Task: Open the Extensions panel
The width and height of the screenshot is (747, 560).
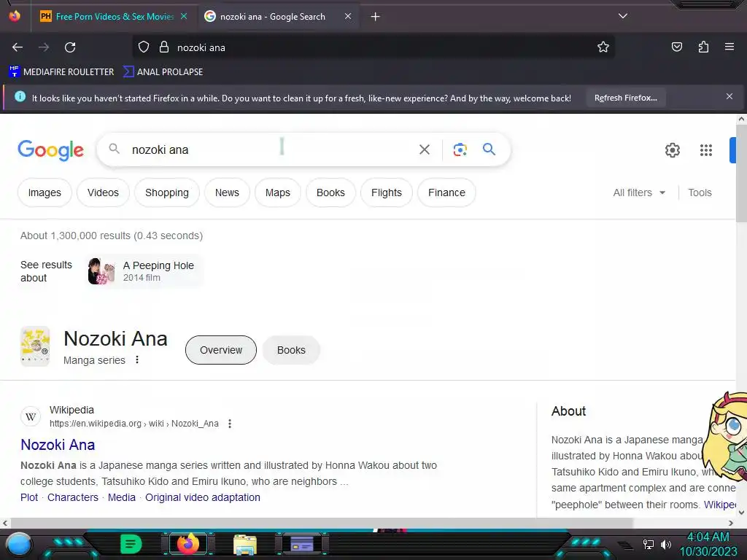Action: (704, 47)
